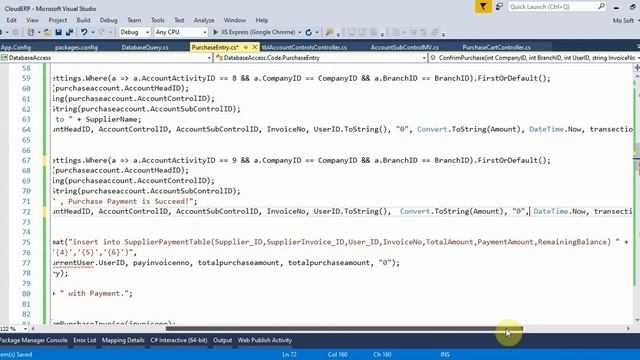Open the Web Publish Activity panel
Viewport: 640px width, 360px height.
pos(264,340)
